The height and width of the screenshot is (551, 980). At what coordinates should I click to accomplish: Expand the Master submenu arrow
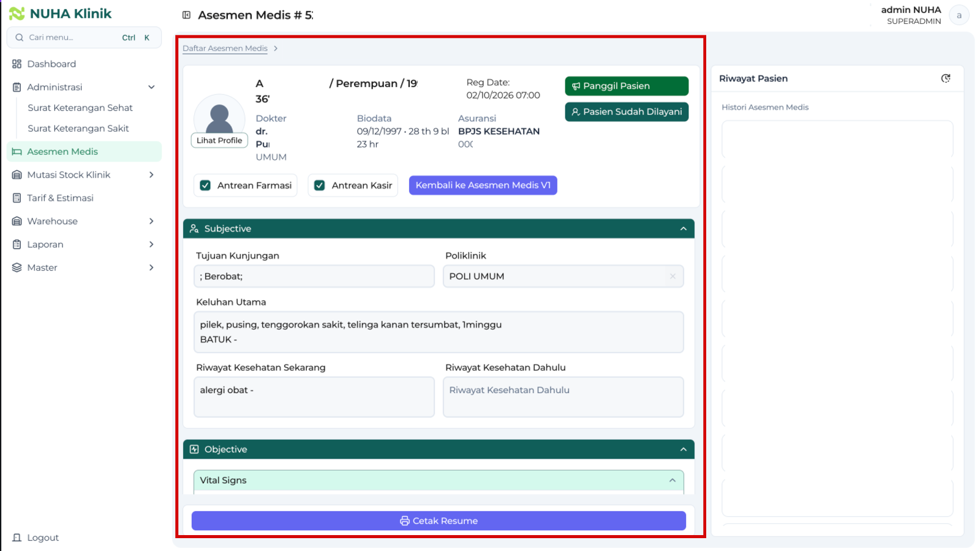[x=151, y=268]
